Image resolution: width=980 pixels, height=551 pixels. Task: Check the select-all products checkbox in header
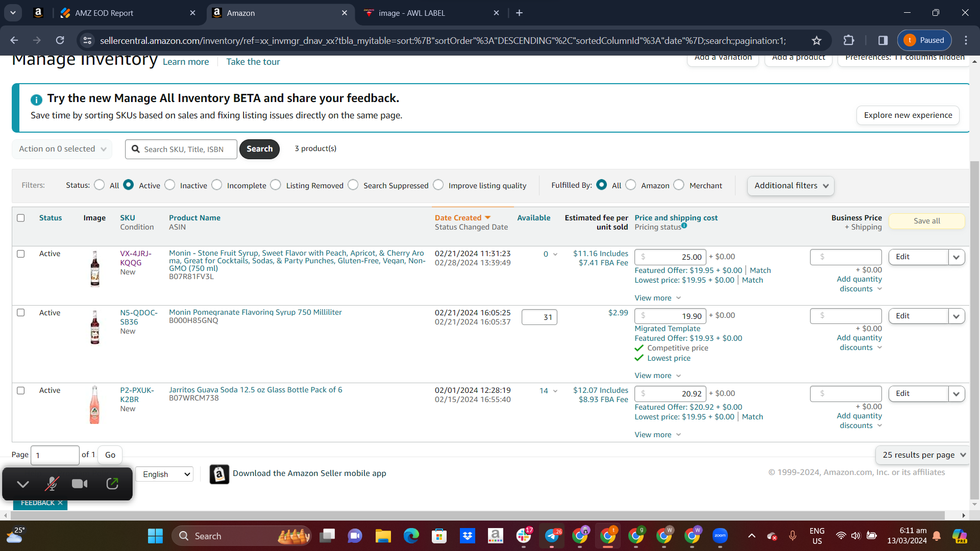[21, 218]
